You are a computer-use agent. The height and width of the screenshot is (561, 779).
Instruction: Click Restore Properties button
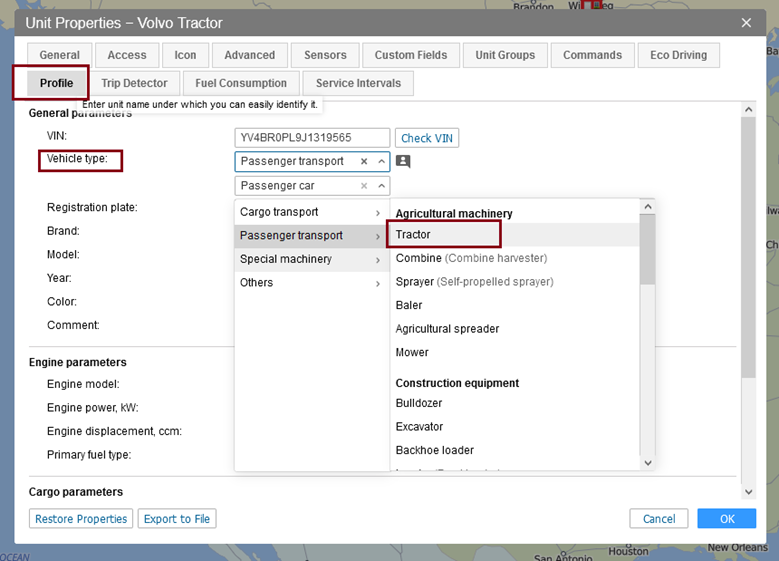[81, 519]
